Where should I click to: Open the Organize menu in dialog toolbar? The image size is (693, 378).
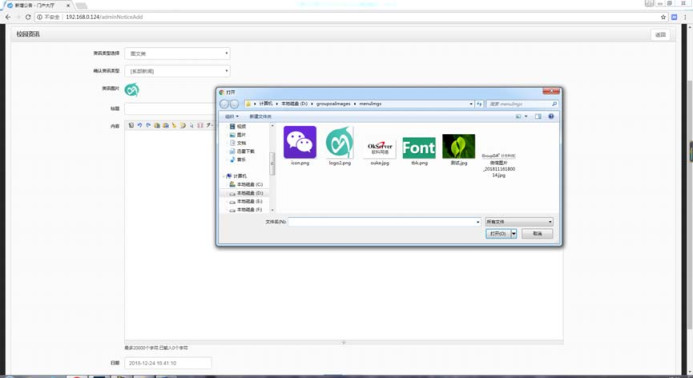[232, 116]
